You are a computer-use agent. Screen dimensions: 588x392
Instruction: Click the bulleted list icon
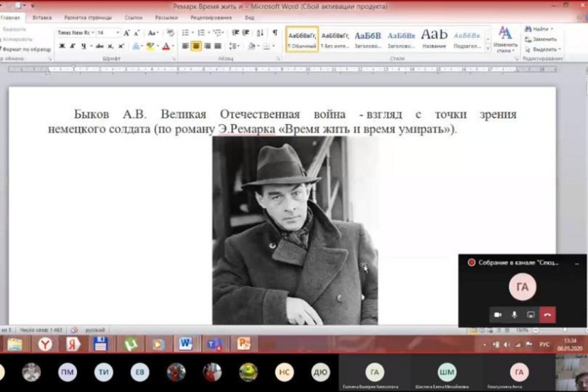(x=185, y=33)
